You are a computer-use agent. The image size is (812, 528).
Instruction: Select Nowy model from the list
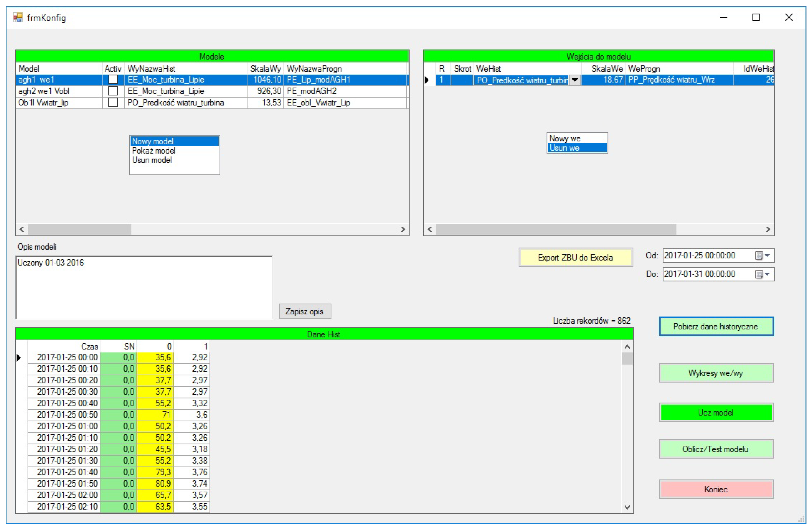click(x=153, y=141)
